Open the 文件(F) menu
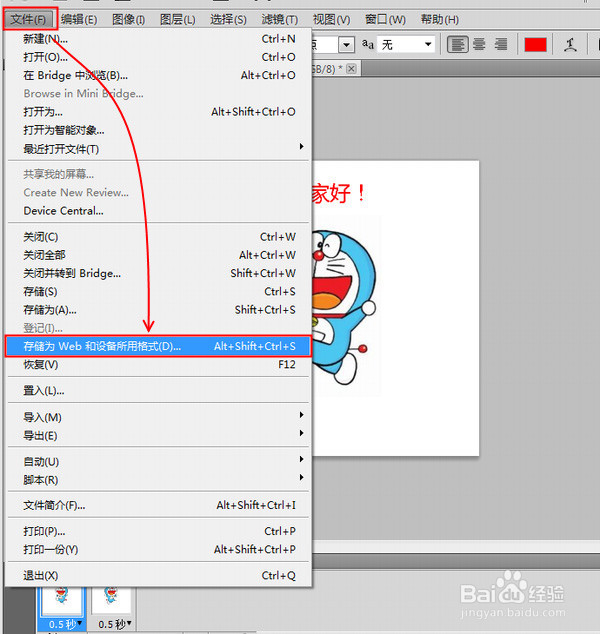Screen dimensions: 600x634 [x=29, y=19]
